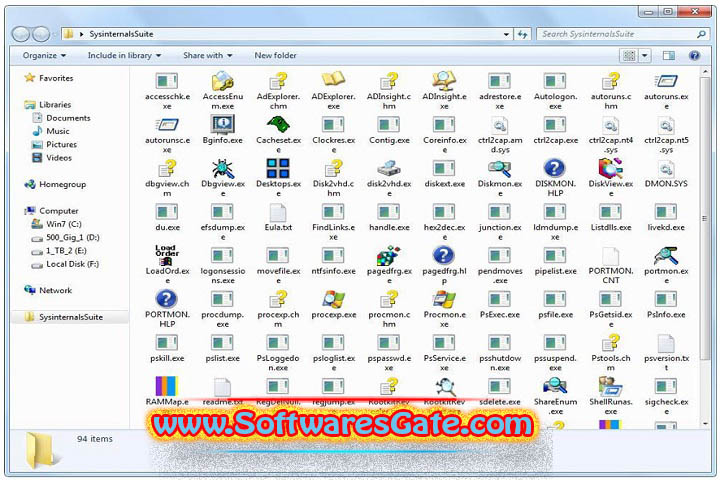This screenshot has height=480, width=720.
Task: Select the ShareEnum.exe icon
Action: click(x=555, y=386)
